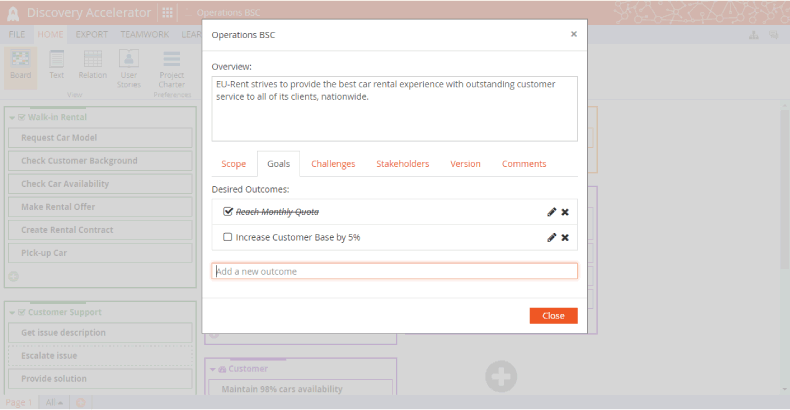Uncheck the Reach Monthly Quota checkbox

(228, 212)
